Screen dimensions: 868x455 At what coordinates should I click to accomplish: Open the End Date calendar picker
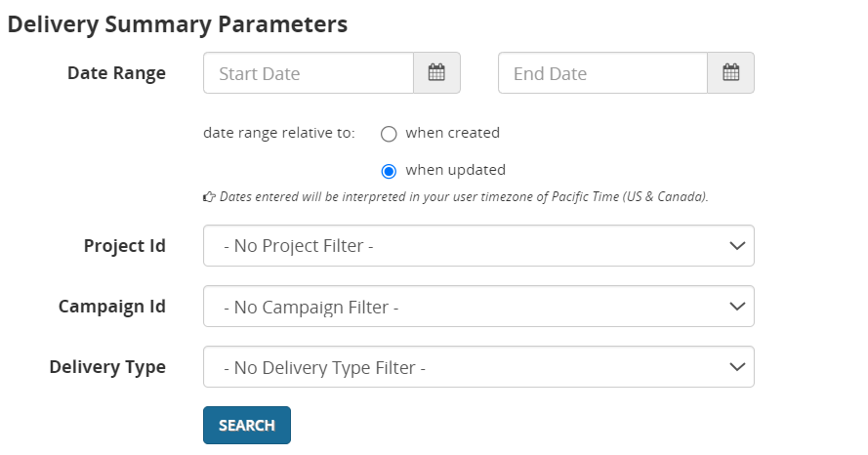[730, 73]
